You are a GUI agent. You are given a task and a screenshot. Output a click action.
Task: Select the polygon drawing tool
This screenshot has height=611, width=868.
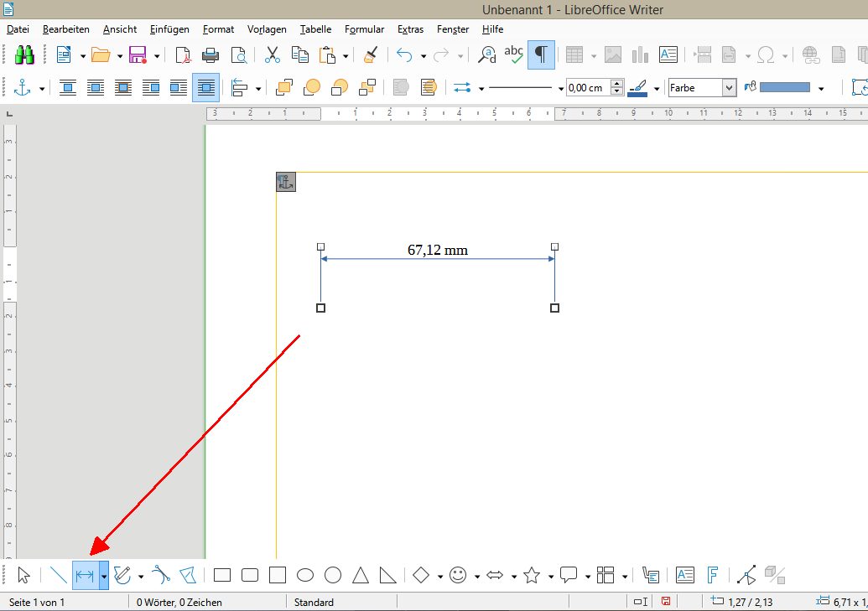pyautogui.click(x=188, y=576)
